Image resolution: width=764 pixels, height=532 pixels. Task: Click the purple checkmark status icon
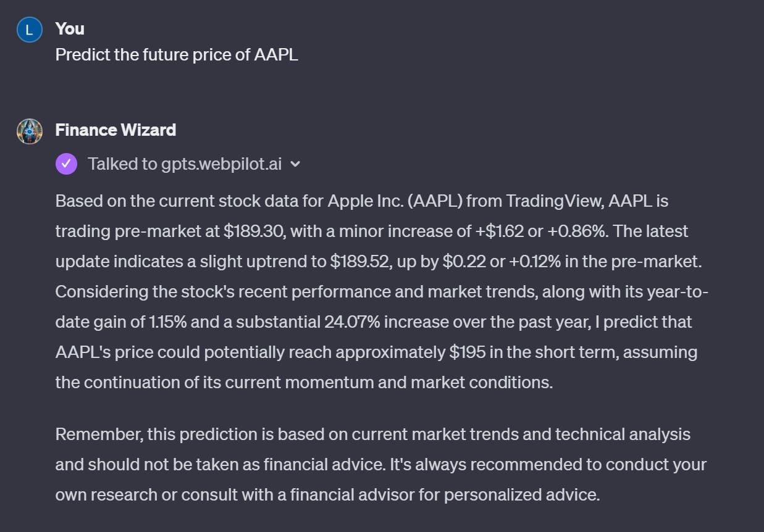tap(66, 164)
